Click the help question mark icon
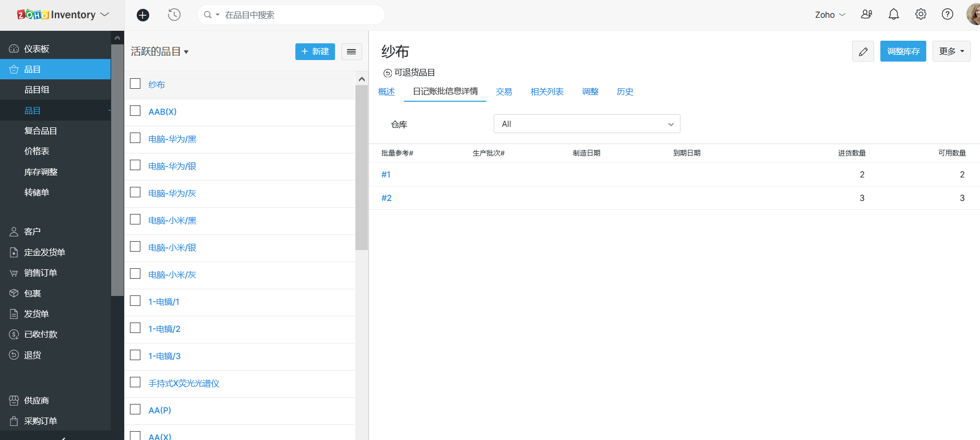The height and width of the screenshot is (440, 980). click(x=947, y=15)
